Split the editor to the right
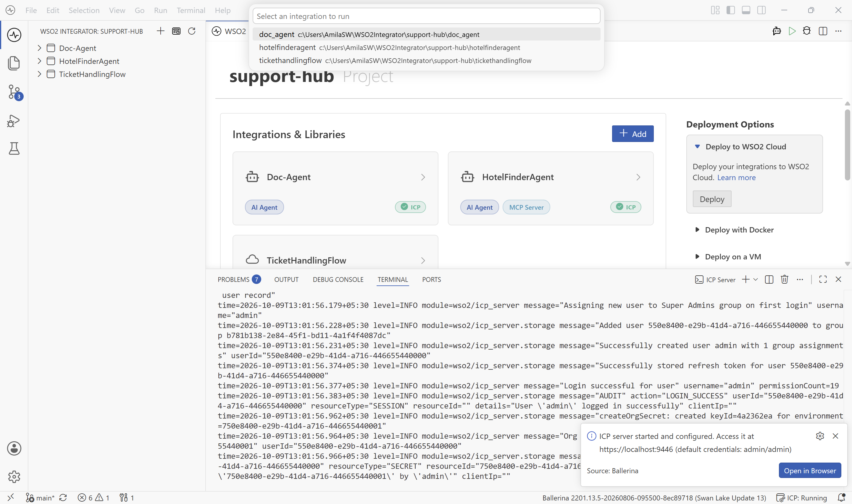The width and height of the screenshot is (852, 504). coord(823,31)
